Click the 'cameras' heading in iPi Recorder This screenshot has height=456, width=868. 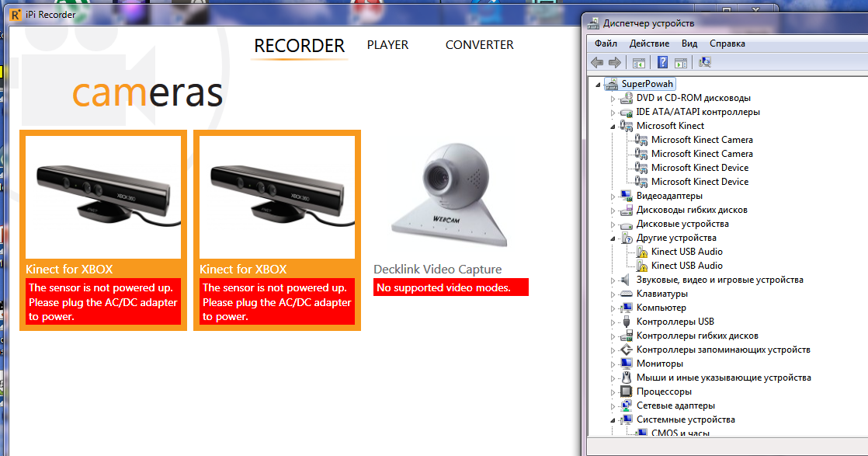coord(148,92)
